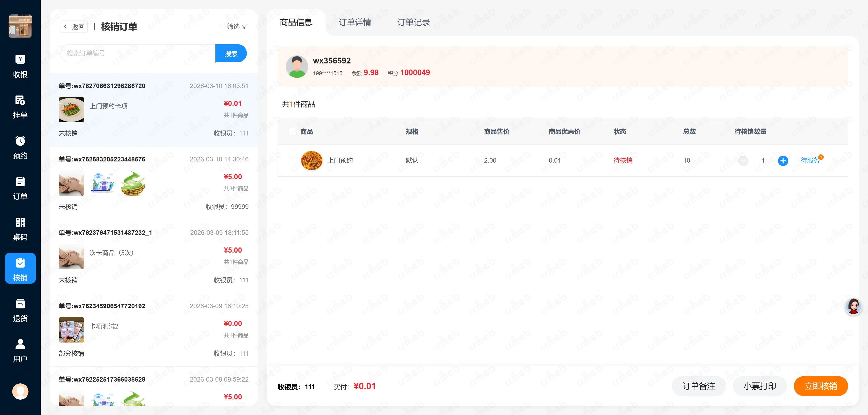Image resolution: width=868 pixels, height=415 pixels.
Task: Select order wx762683205223448576
Action: 154,183
